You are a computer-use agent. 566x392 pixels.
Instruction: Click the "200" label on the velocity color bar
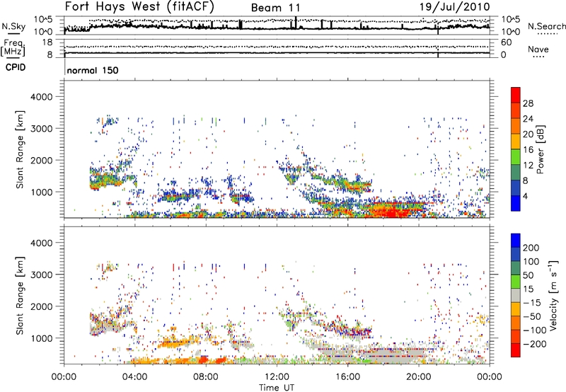[x=531, y=248]
